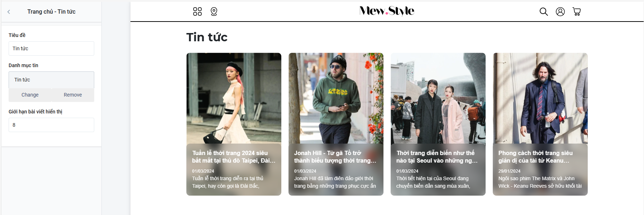Open the Taipei fashion week article thumbnail
The width and height of the screenshot is (644, 215).
[x=234, y=98]
